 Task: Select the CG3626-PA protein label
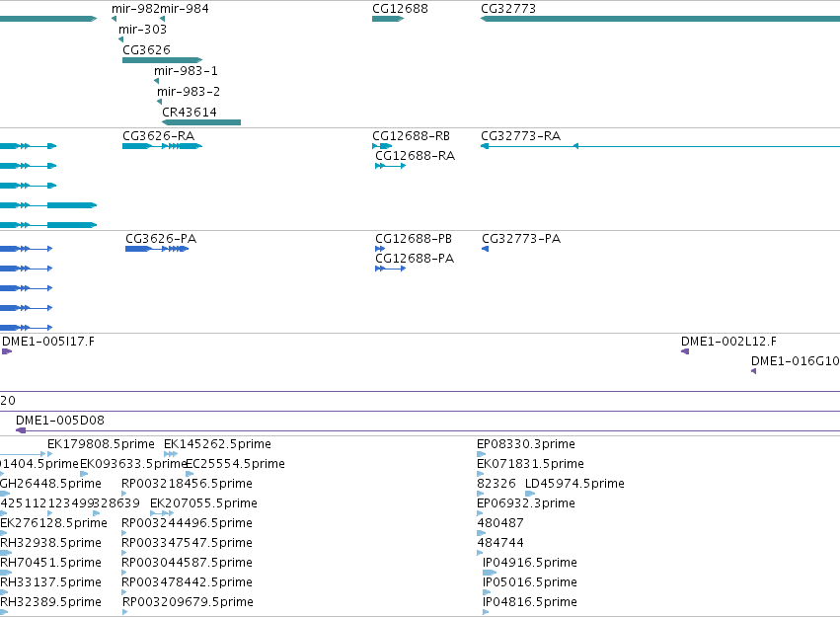tap(161, 239)
